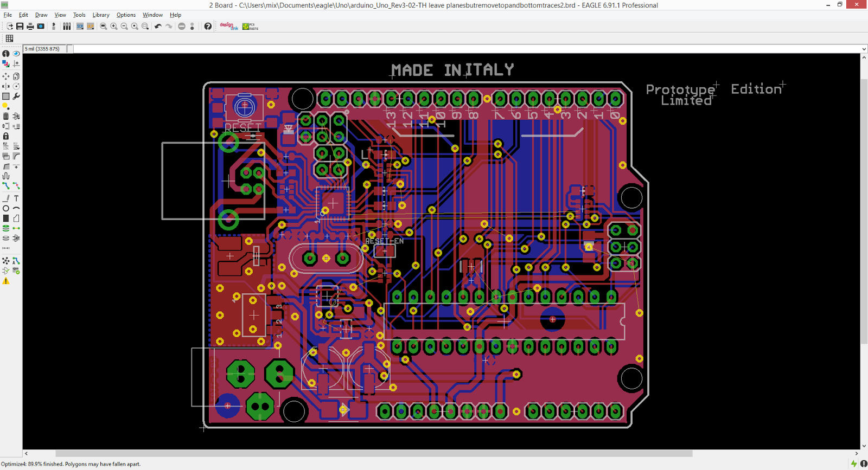Run the Ratsnest tool
The height and width of the screenshot is (470, 868).
(x=6, y=261)
